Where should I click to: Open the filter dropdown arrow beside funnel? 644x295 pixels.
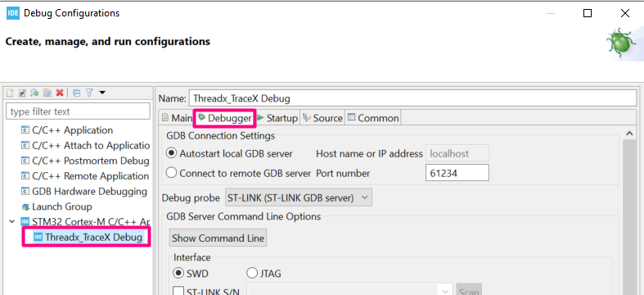pos(101,93)
